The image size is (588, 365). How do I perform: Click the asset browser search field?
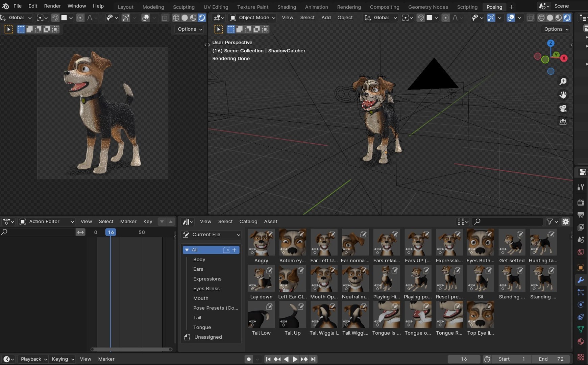[507, 221]
